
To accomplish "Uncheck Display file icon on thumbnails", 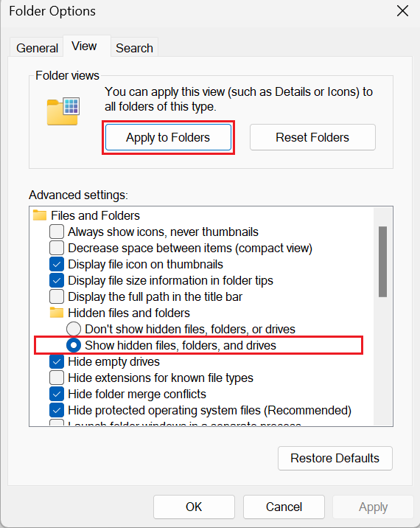I will point(57,264).
